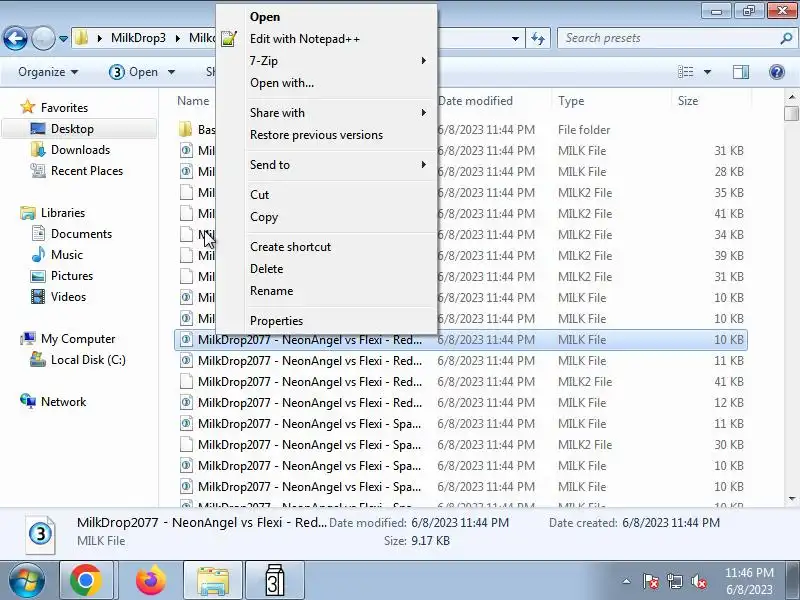Choose Create shortcut
The width and height of the screenshot is (800, 600).
pyautogui.click(x=327, y=246)
